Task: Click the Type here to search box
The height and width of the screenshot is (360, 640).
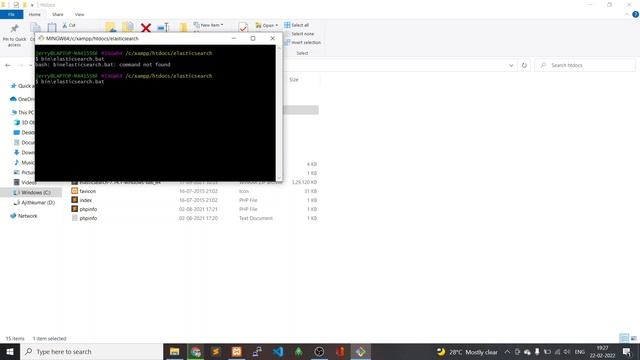Action: [92, 351]
